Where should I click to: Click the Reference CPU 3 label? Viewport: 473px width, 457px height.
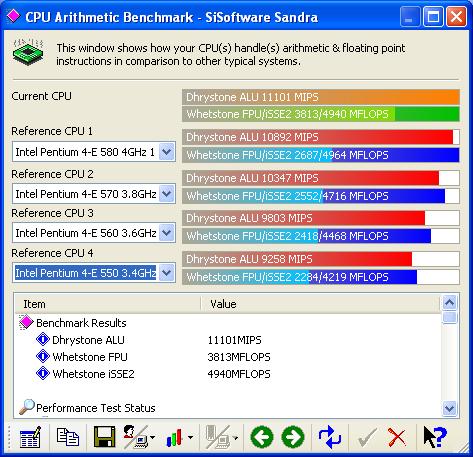[x=52, y=213]
